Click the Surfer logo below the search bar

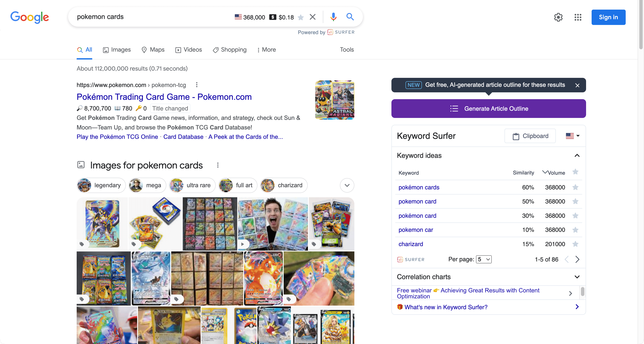[x=331, y=32]
